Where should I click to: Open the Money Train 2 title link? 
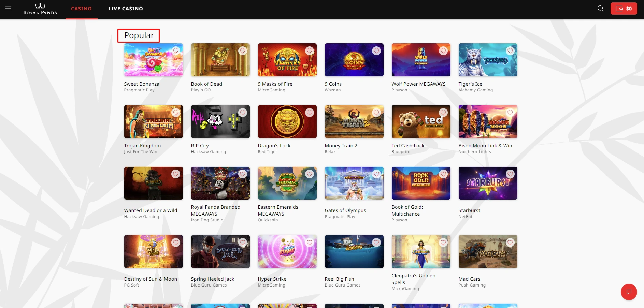click(341, 146)
